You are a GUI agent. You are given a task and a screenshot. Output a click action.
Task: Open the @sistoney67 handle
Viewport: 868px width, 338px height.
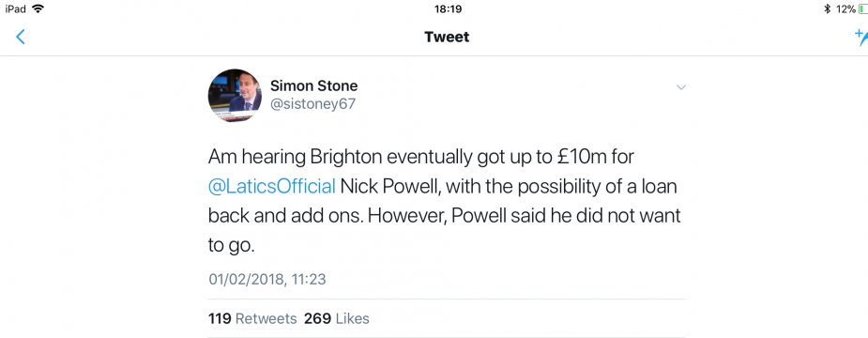click(x=312, y=104)
